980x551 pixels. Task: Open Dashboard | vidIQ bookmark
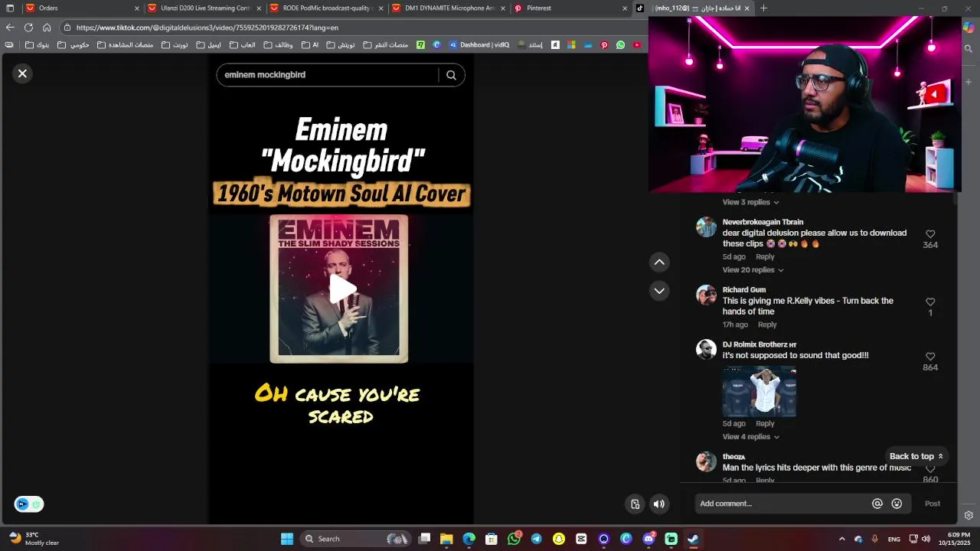pyautogui.click(x=479, y=45)
